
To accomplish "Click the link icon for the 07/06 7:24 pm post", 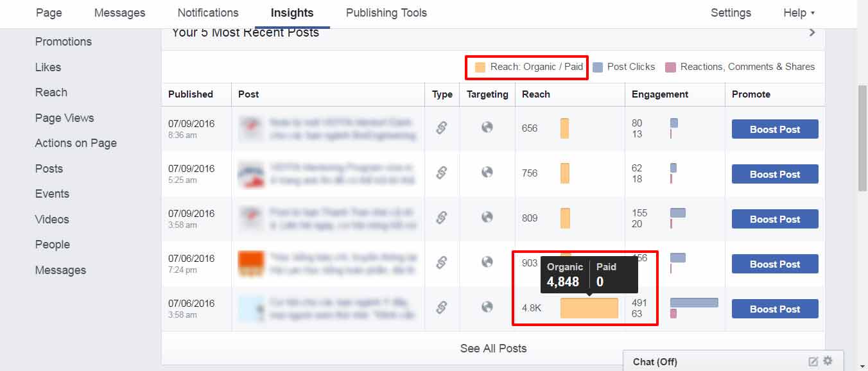I will (x=442, y=263).
